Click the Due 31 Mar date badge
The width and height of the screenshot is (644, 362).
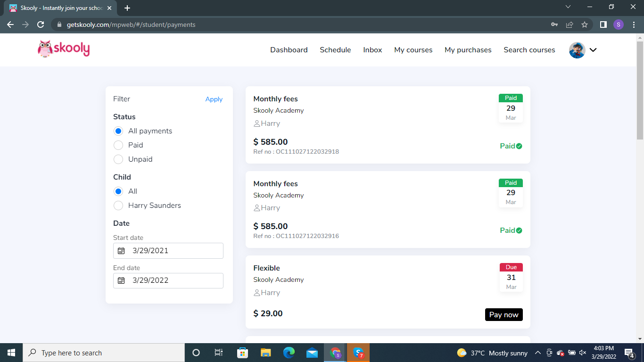point(511,277)
